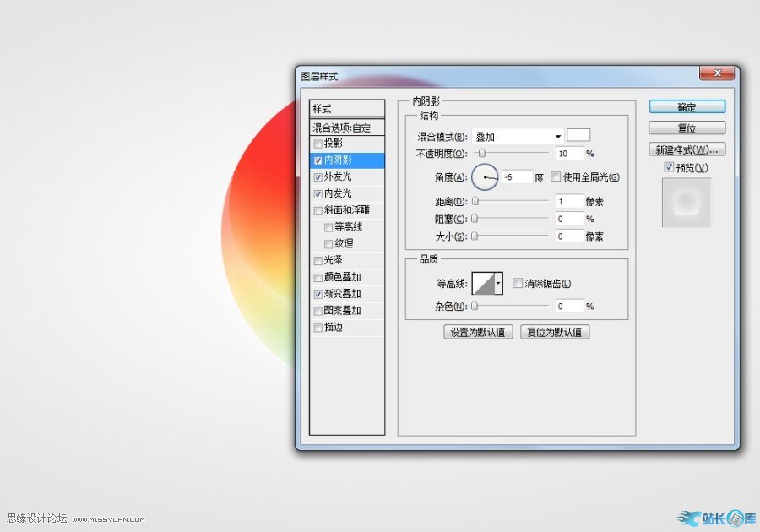Select the 渐变叠加 gradient overlay entry
The width and height of the screenshot is (760, 532).
pyautogui.click(x=343, y=294)
